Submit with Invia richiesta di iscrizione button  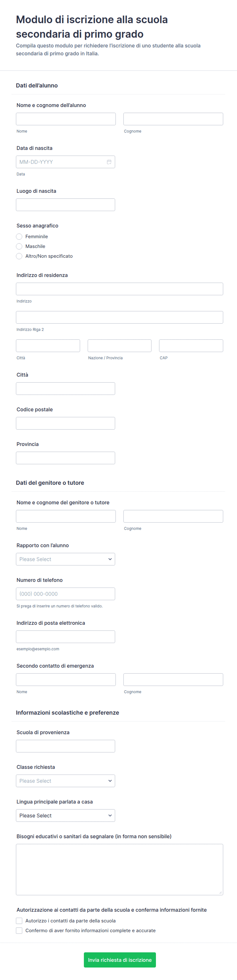pos(120,960)
